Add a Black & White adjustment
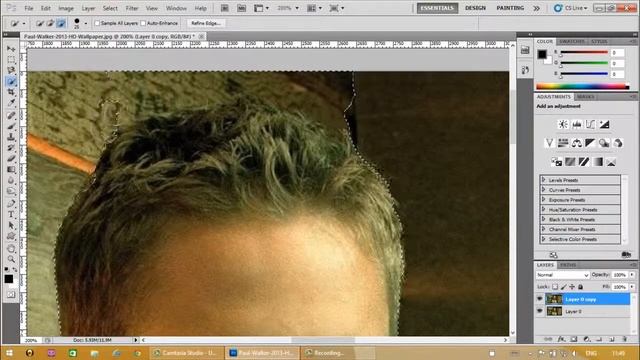 (x=590, y=143)
